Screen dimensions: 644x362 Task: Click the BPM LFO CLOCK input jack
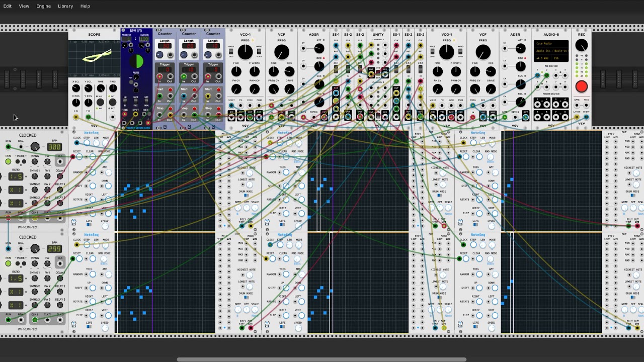pos(125,115)
